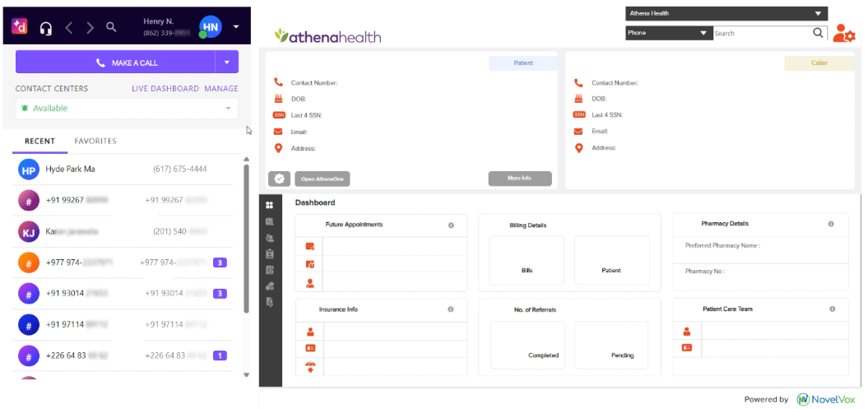The image size is (868, 409).
Task: Click the HN profile avatar
Action: 211,26
